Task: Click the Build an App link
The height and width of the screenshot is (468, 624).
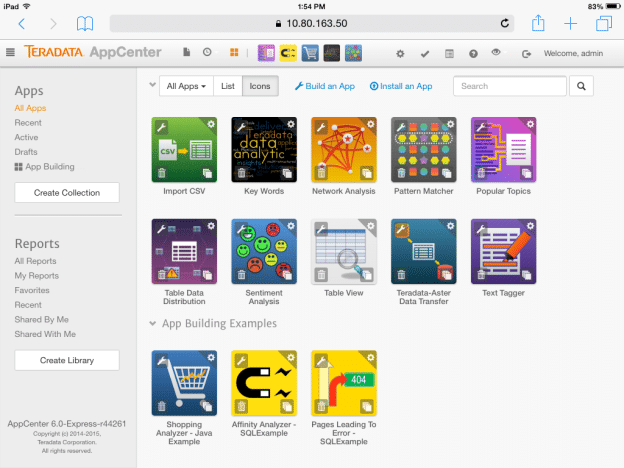Action: [325, 87]
